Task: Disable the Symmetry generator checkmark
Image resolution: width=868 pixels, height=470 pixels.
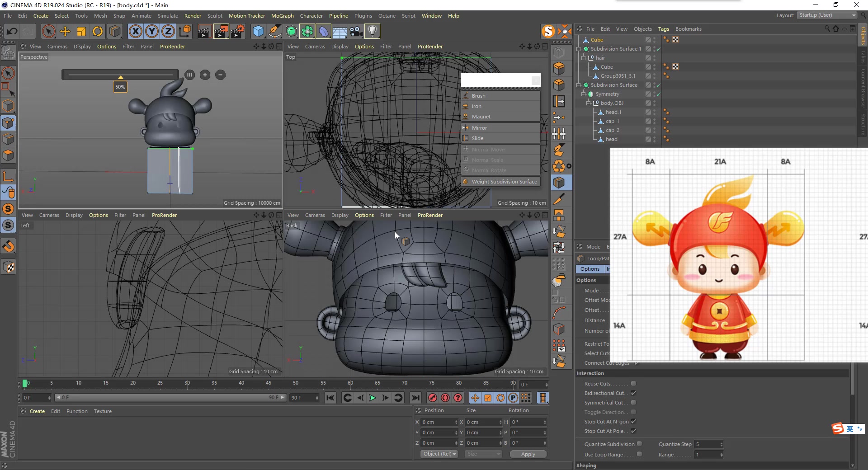Action: tap(659, 94)
